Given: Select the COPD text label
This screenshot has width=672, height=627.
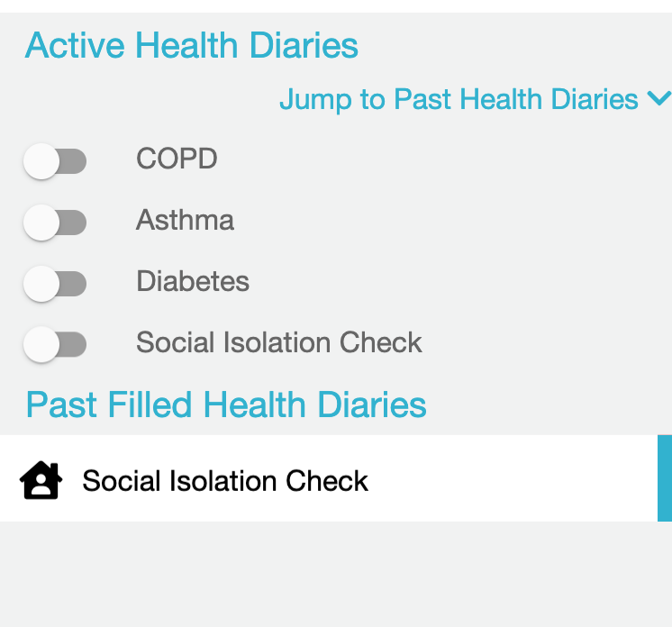Looking at the screenshot, I should 177,159.
